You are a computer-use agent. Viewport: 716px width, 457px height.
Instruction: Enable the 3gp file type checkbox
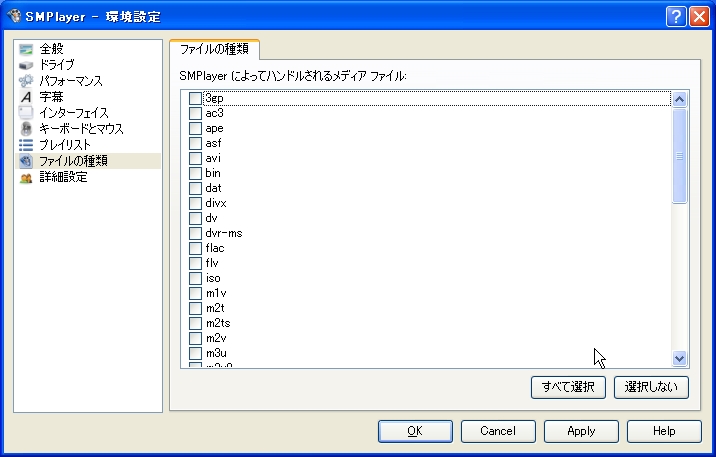pos(195,98)
